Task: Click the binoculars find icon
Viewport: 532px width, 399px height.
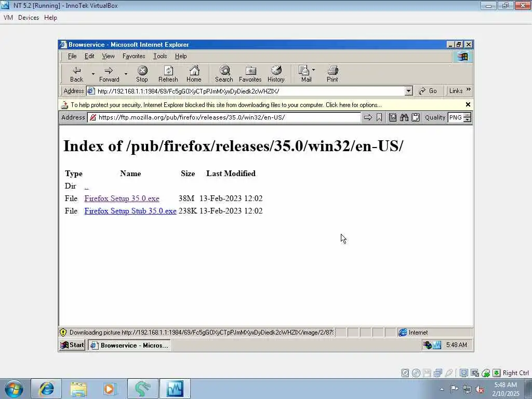Action: coord(404,117)
